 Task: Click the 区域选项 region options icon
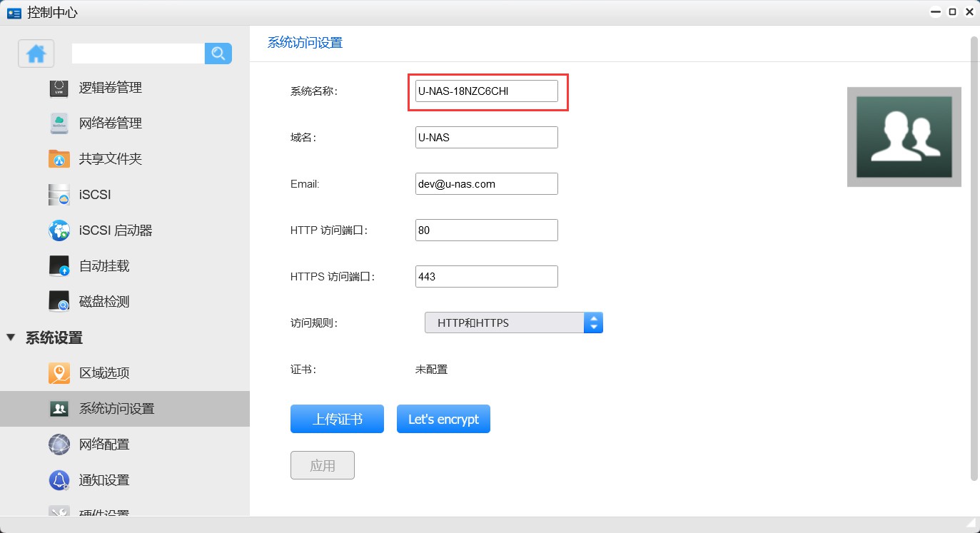tap(59, 373)
